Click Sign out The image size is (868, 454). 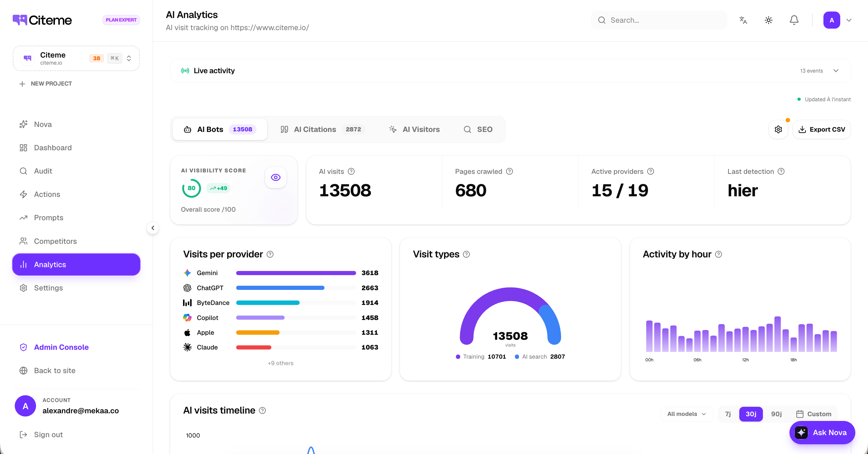[x=41, y=435]
